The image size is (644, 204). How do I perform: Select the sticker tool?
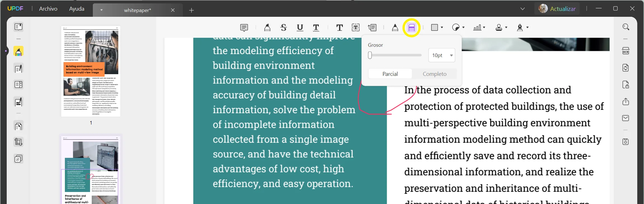[x=456, y=27]
